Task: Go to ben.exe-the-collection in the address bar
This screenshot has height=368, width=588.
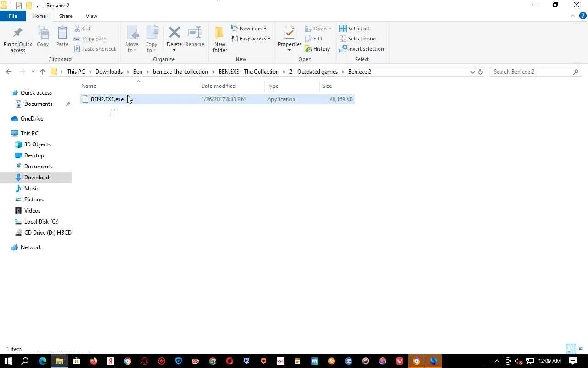Action: pos(181,72)
